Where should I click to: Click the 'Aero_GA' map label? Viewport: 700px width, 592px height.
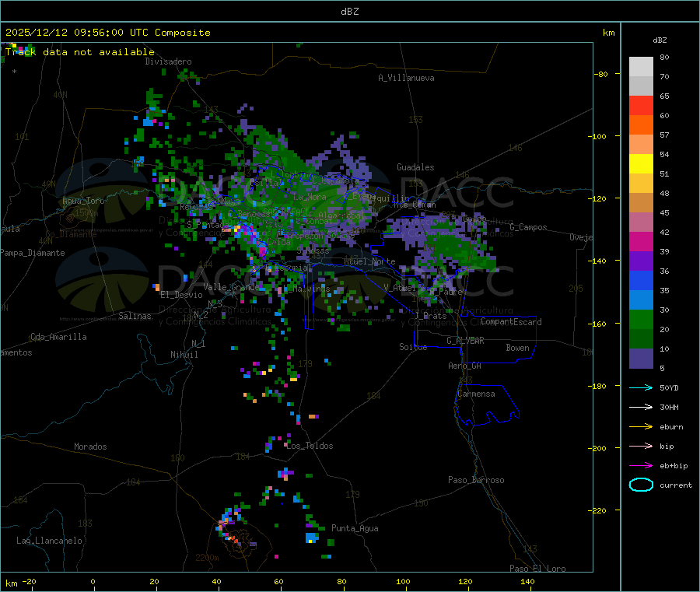point(465,366)
